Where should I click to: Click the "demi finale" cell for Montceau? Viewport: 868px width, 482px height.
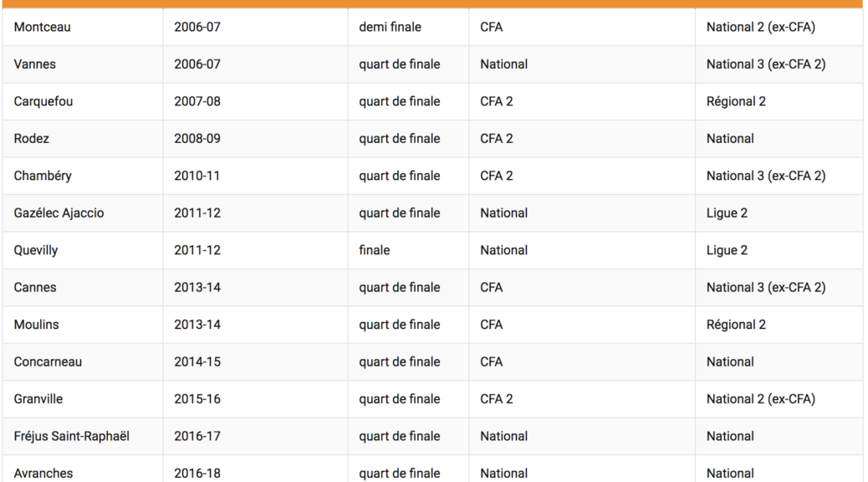tap(391, 28)
